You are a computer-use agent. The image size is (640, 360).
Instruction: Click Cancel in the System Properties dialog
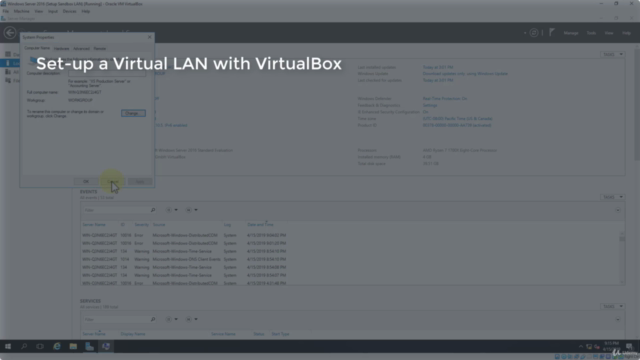pyautogui.click(x=113, y=182)
